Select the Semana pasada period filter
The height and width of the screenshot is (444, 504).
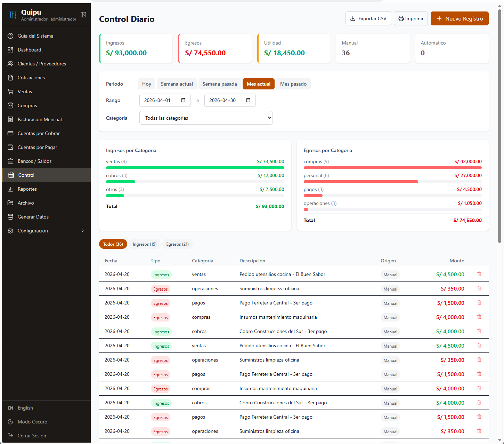[x=220, y=84]
